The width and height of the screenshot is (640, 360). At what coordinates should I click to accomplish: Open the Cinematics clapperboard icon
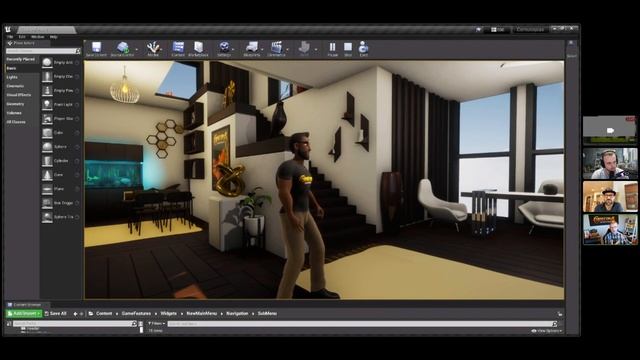click(276, 47)
